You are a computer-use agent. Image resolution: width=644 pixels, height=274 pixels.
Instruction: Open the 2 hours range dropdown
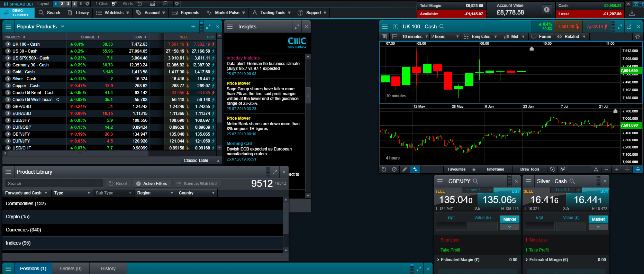(x=445, y=37)
